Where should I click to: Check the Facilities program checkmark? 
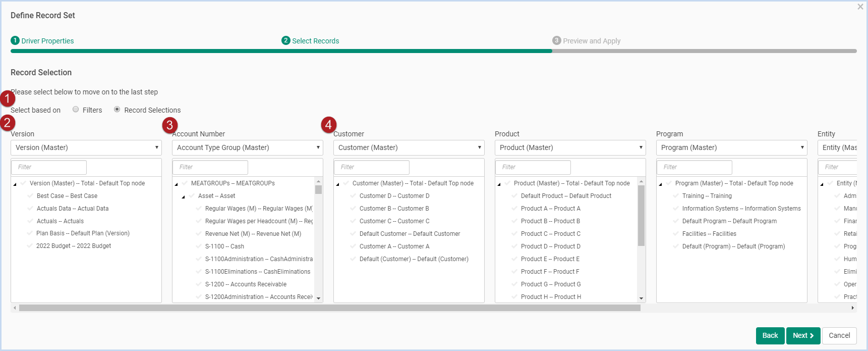tap(676, 233)
